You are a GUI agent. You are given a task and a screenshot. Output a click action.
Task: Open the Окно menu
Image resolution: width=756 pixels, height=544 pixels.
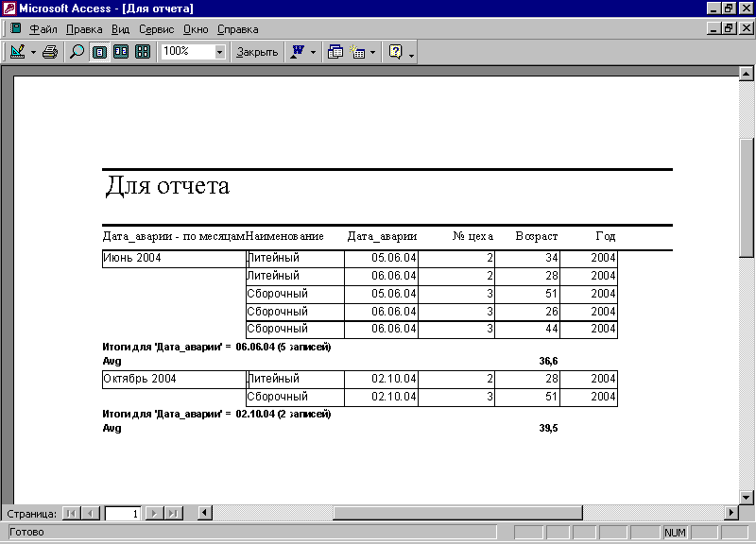coord(196,29)
